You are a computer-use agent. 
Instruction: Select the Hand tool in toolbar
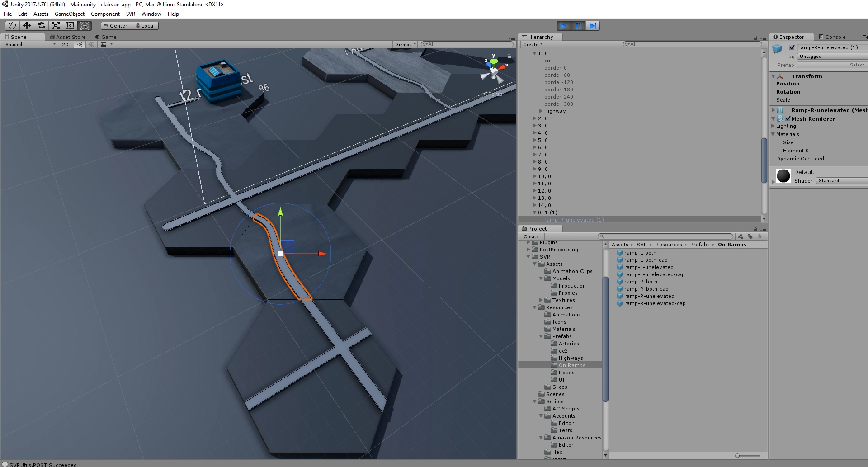(x=12, y=26)
